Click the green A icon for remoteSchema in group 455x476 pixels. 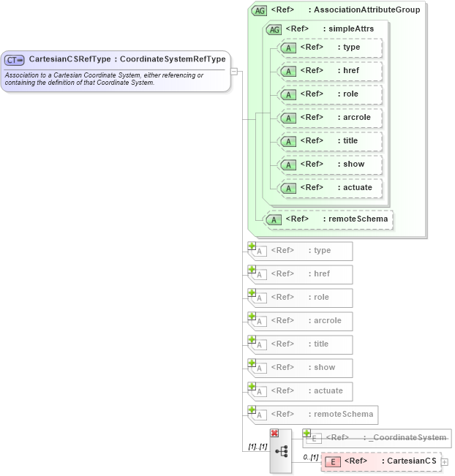274,220
